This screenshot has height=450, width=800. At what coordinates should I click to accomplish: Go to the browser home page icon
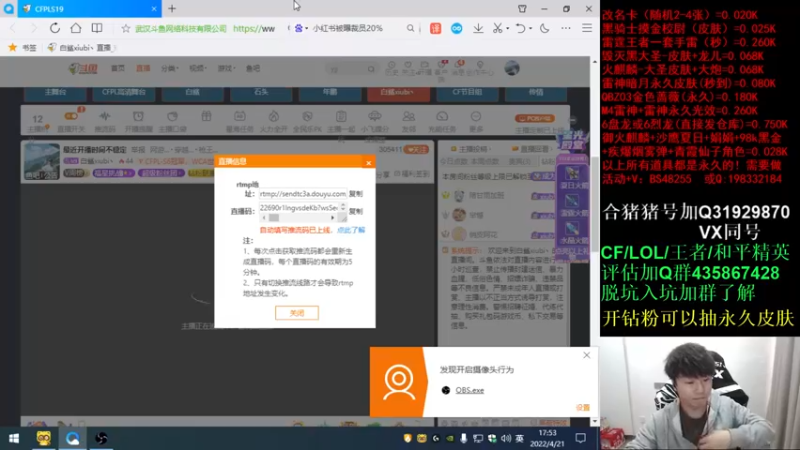[76, 28]
